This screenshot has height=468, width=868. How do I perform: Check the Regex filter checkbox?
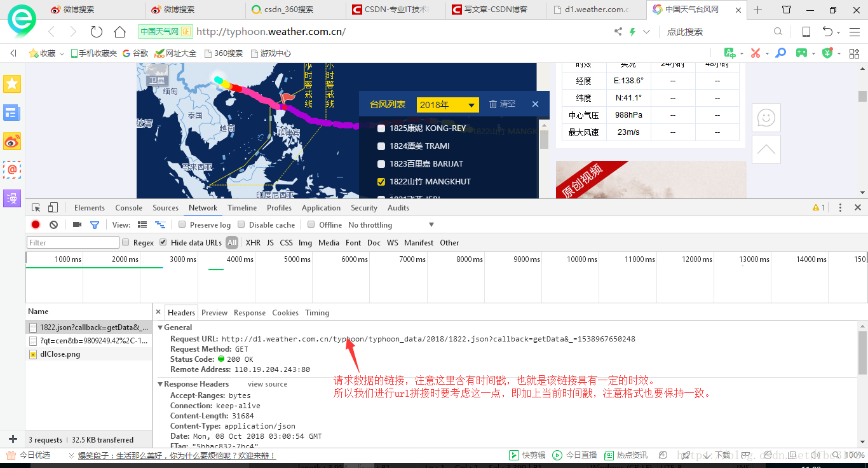click(x=126, y=242)
